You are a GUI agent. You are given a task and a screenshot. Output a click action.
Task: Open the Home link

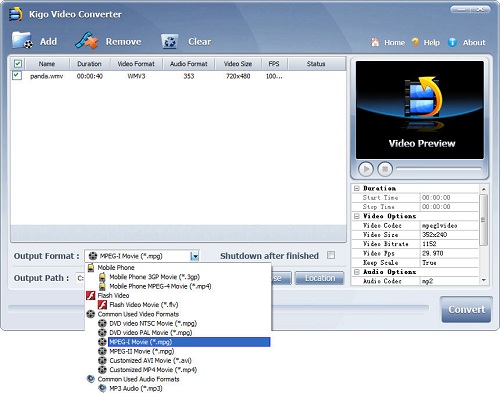tap(394, 42)
